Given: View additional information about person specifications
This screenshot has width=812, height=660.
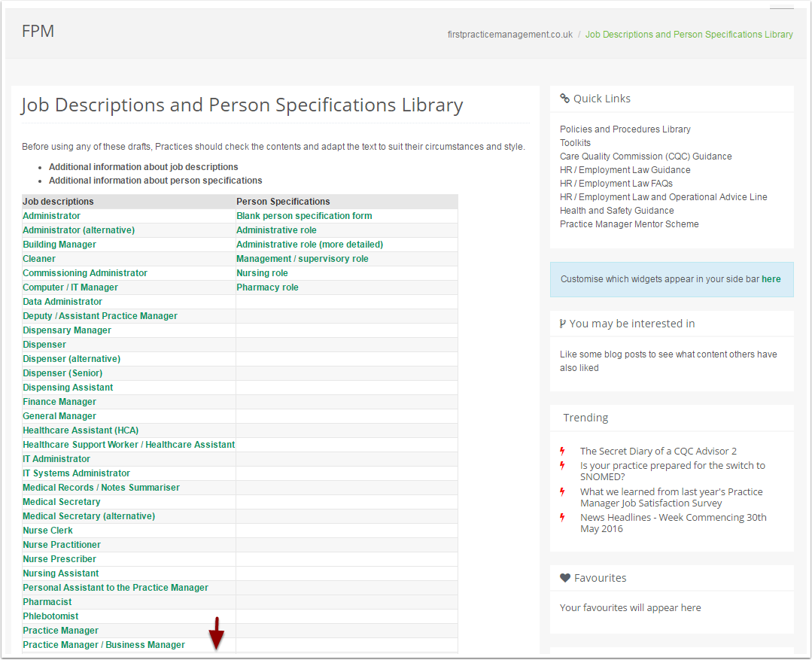Looking at the screenshot, I should 155,181.
